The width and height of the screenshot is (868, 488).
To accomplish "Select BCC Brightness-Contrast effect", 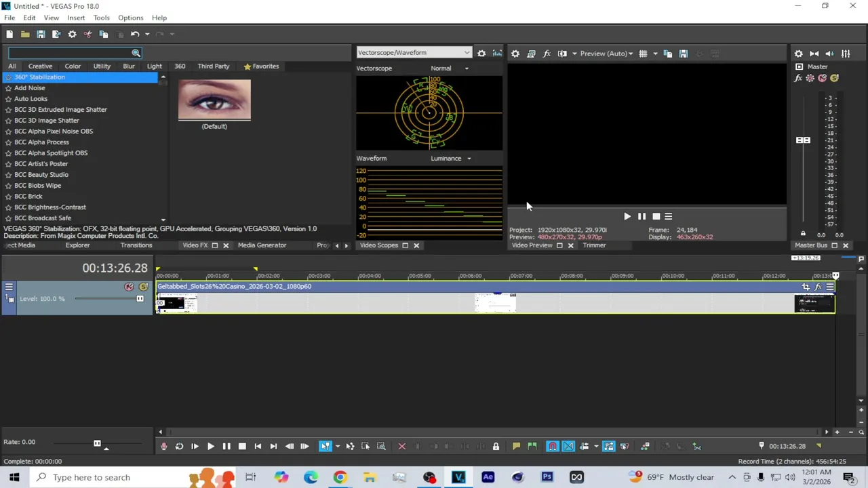I will [x=50, y=207].
